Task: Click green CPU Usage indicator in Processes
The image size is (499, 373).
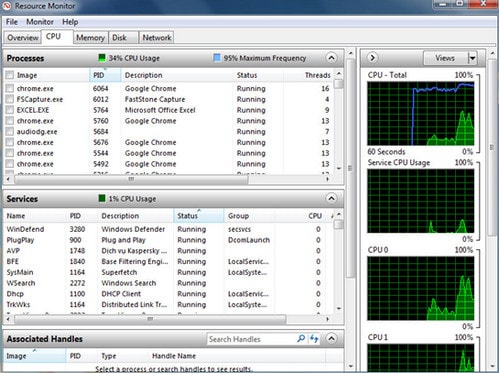Action: pos(102,58)
